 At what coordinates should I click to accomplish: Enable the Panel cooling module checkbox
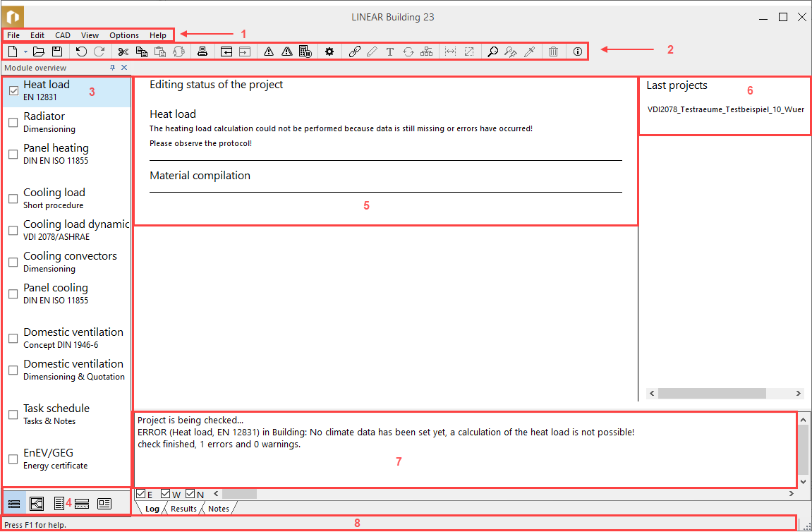13,294
